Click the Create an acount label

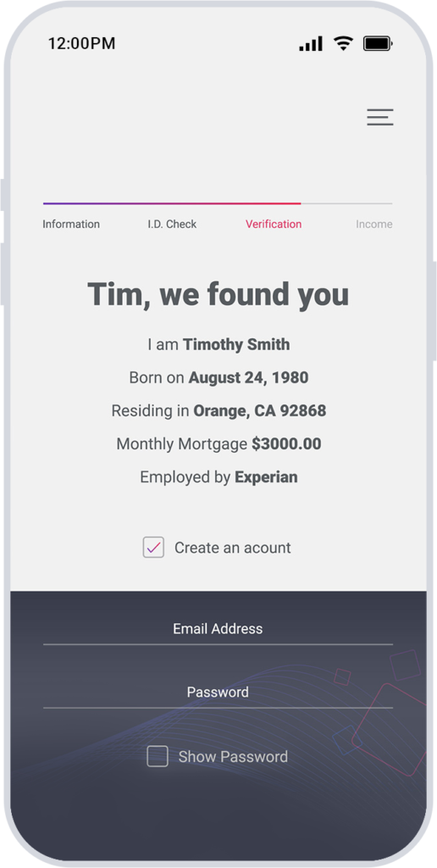232,548
